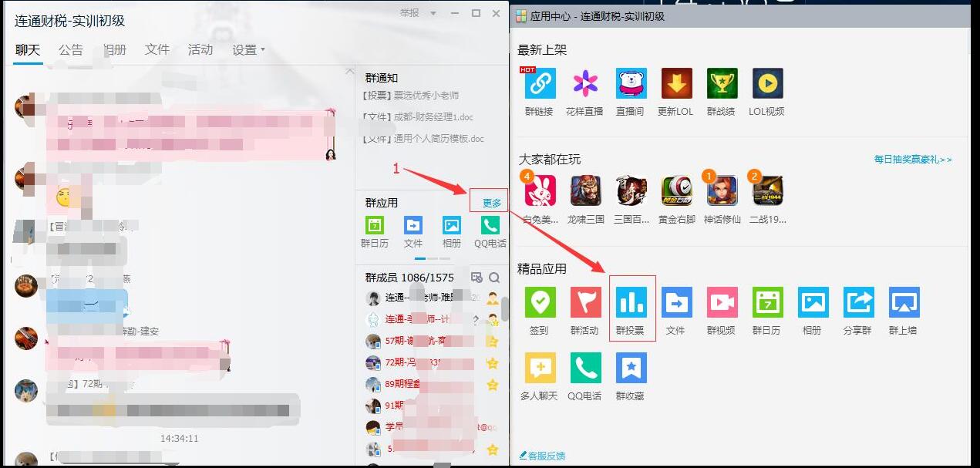Open the 直播间 polar bear app

coord(631,83)
